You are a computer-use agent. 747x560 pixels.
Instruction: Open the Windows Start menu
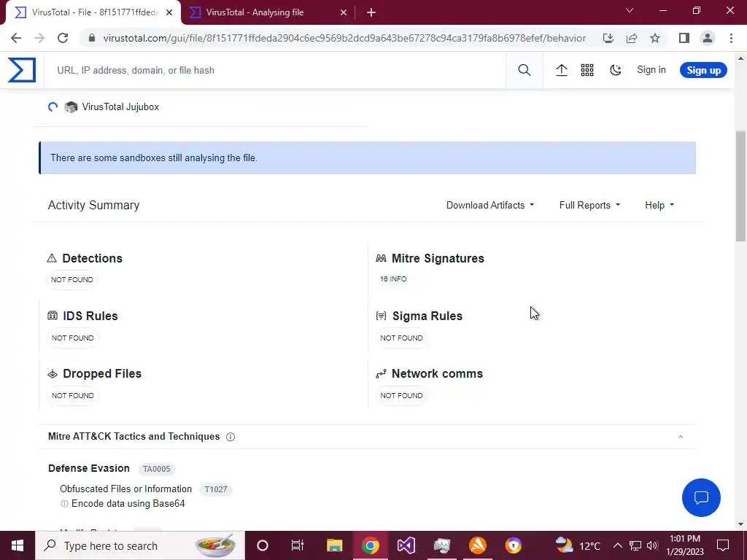pos(18,545)
